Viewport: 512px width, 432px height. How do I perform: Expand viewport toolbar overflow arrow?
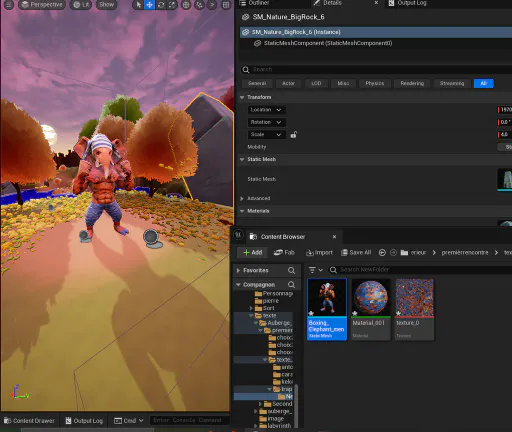(212, 5)
